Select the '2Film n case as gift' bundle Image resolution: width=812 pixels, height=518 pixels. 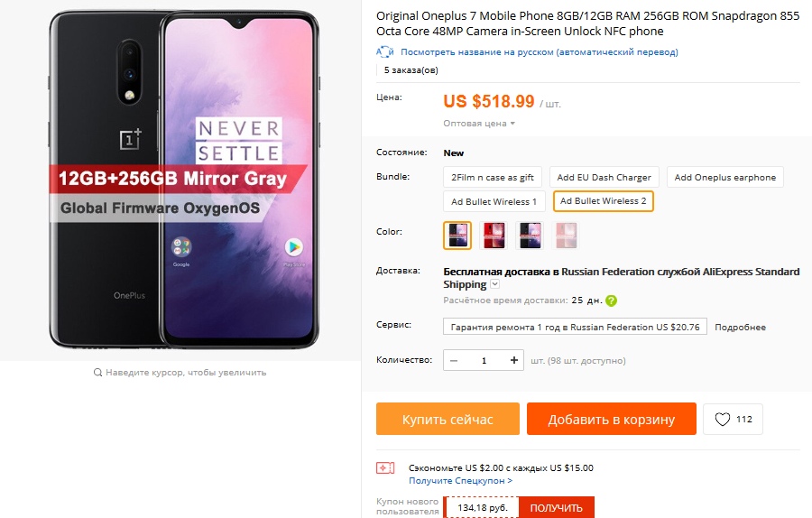click(493, 178)
